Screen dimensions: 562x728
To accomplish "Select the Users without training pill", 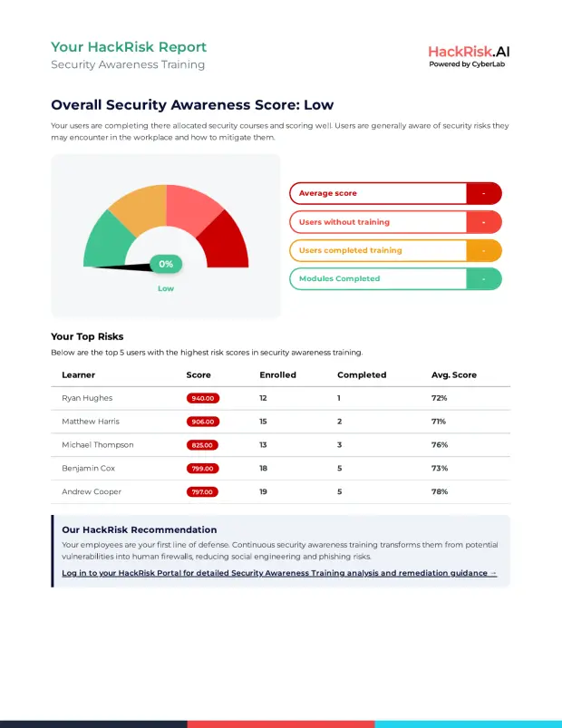I will point(395,222).
